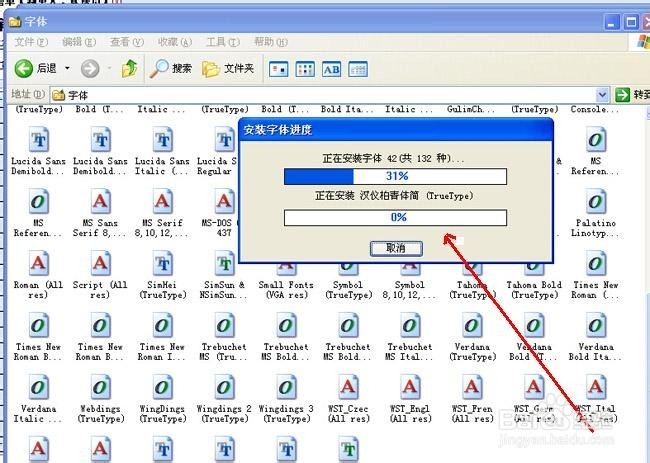The image size is (650, 463).
Task: Select WST_Engl (All res) font icon
Action: click(410, 388)
